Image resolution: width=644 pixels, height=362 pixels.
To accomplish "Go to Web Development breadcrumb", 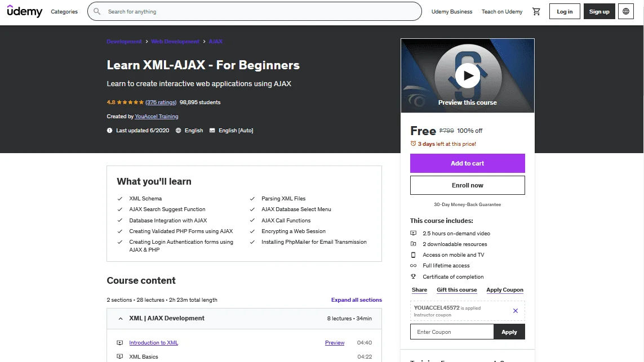I will 175,42.
